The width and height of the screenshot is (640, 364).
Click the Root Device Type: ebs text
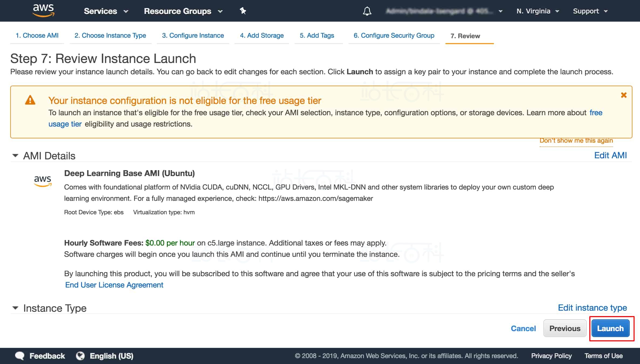point(94,212)
